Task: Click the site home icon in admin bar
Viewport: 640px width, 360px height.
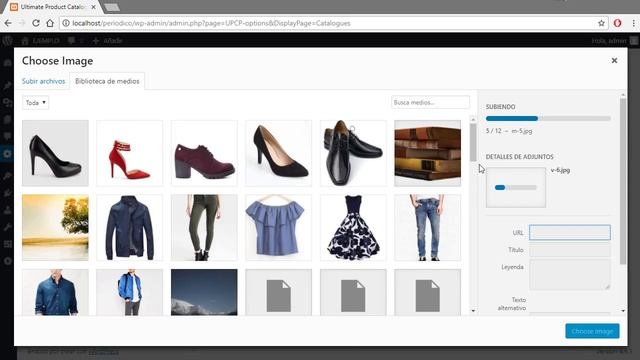Action: click(x=25, y=41)
